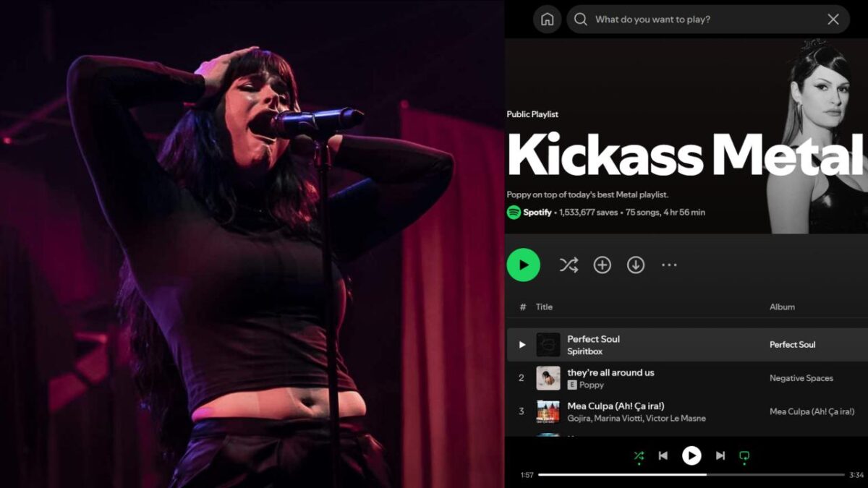Image resolution: width=868 pixels, height=488 pixels.
Task: Play the Perfect Soul track row arrow
Action: [x=522, y=345]
